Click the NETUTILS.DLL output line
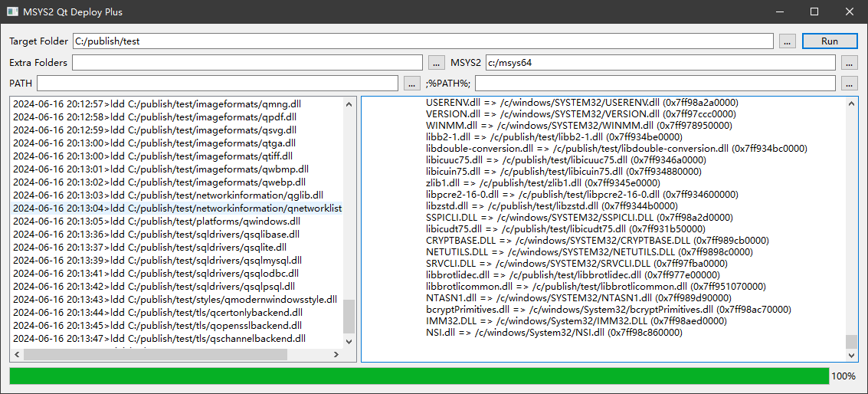This screenshot has height=394, width=868. [x=590, y=251]
